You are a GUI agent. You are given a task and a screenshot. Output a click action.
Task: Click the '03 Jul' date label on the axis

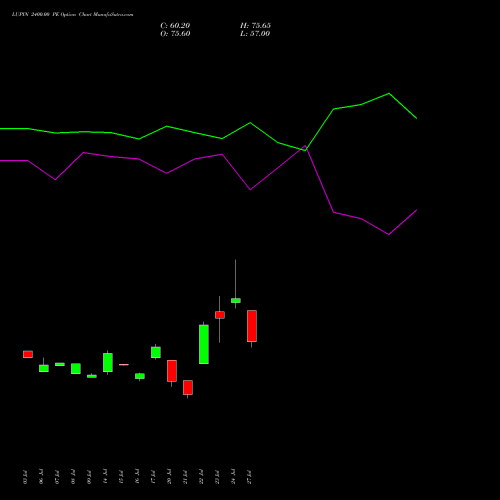[25, 477]
